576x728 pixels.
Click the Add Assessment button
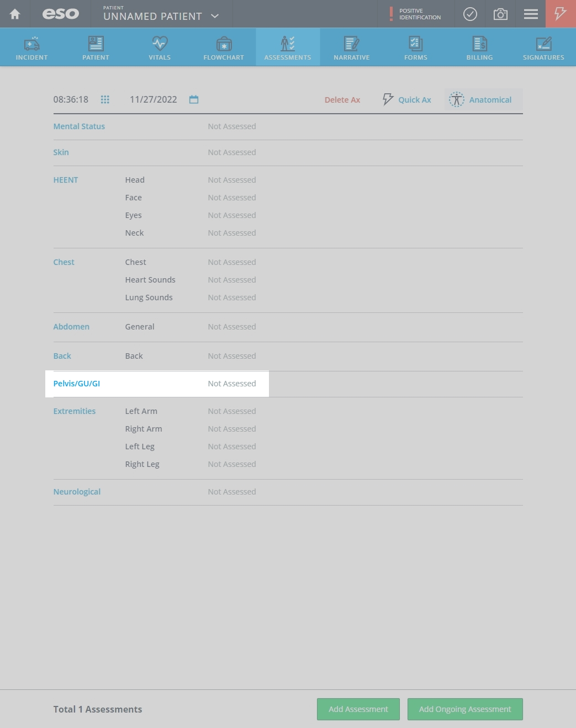point(358,709)
